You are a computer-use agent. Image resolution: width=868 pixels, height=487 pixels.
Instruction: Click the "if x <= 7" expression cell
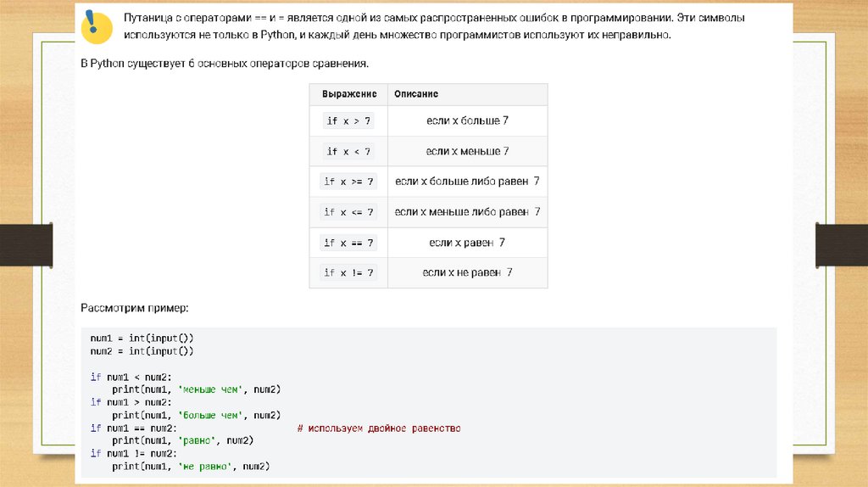point(348,212)
